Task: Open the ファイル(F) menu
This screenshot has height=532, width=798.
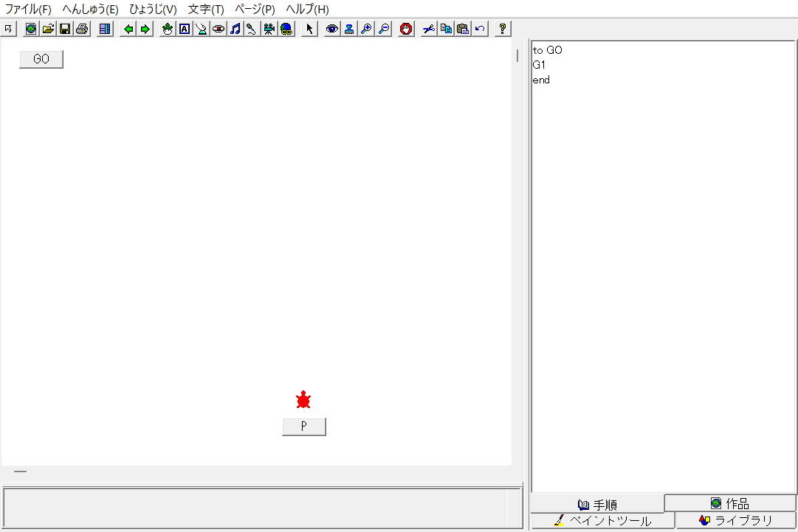Action: click(28, 9)
